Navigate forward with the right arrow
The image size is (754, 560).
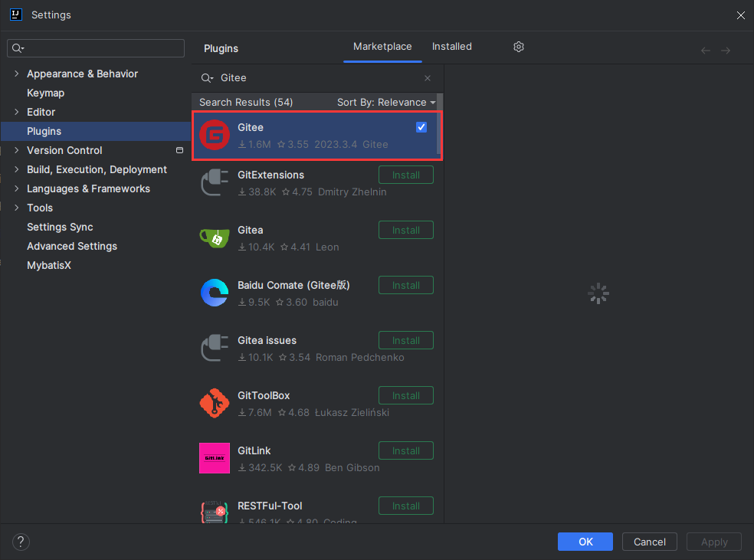tap(726, 51)
